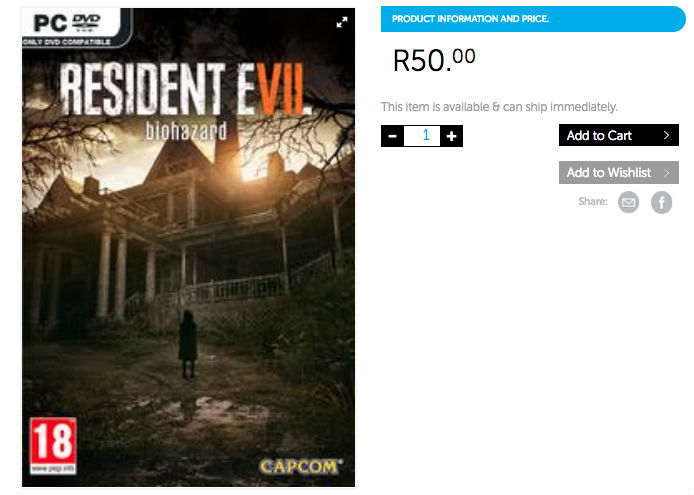Screen dimensions: 694x495
Task: Click the Capcom logo on the cover
Action: tap(301, 467)
